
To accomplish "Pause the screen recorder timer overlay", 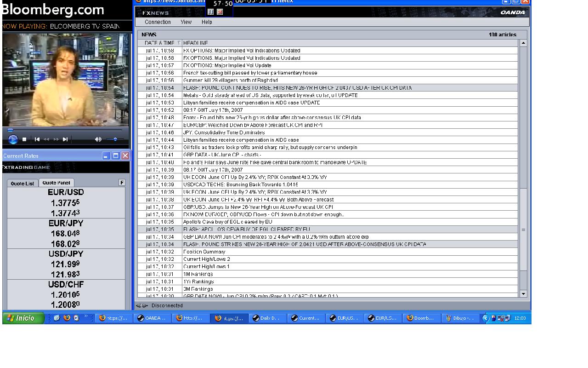I will click(x=210, y=12).
